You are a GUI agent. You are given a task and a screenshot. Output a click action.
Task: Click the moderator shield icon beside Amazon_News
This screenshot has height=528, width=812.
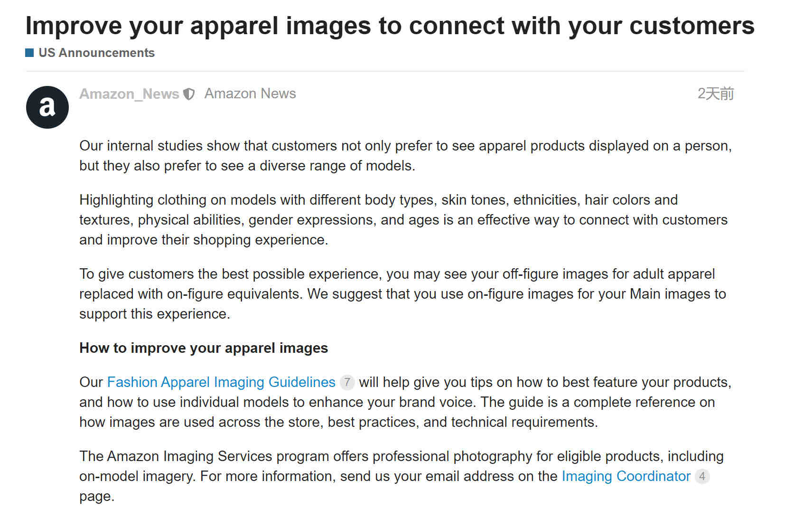[x=189, y=94]
